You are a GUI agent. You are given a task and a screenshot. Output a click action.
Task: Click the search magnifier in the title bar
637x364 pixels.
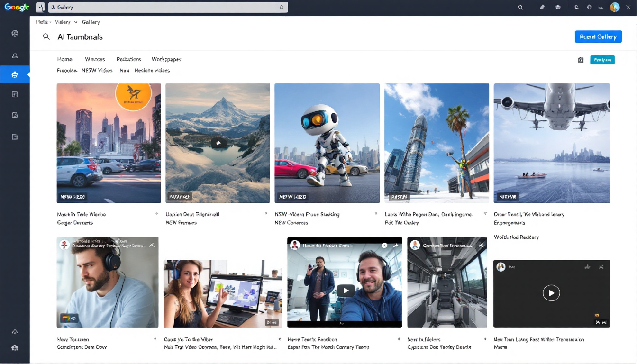click(x=520, y=7)
